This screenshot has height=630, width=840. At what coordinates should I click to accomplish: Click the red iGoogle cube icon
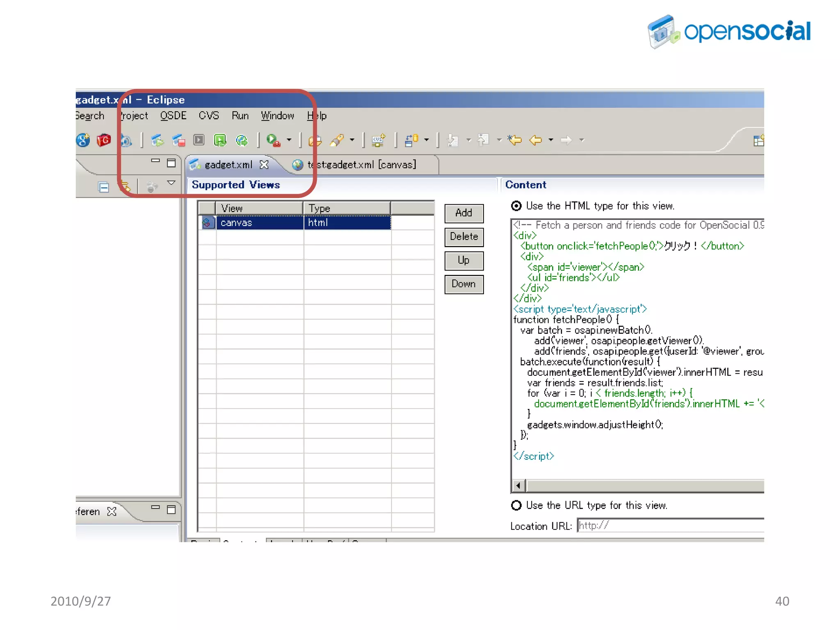(104, 140)
